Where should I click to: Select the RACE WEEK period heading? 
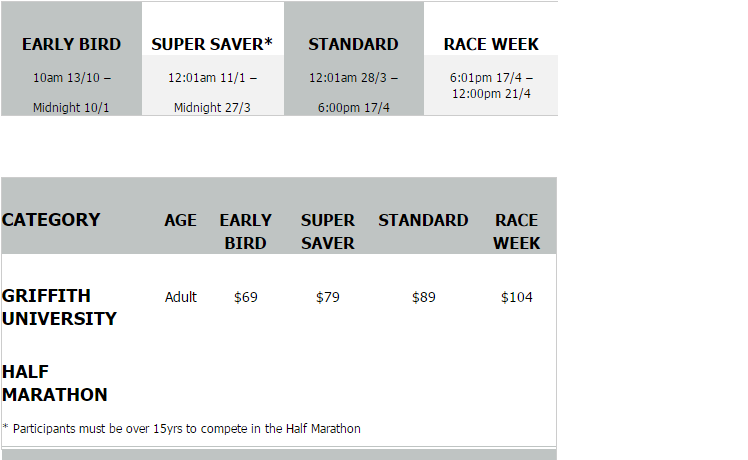(491, 44)
